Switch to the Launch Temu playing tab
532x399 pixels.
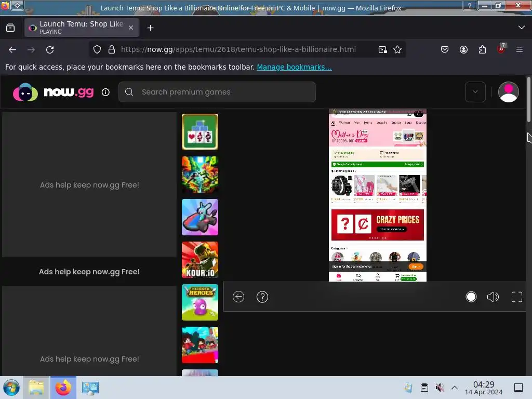point(82,28)
